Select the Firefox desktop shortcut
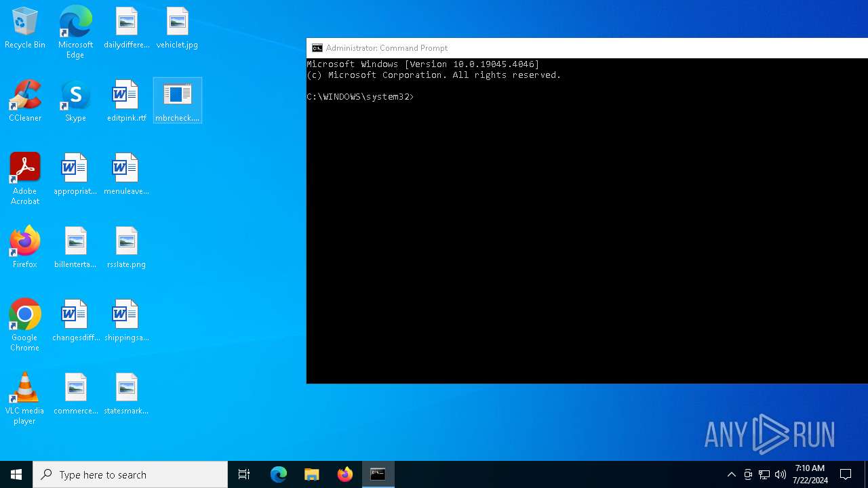Screen dimensions: 868x488 (25, 248)
